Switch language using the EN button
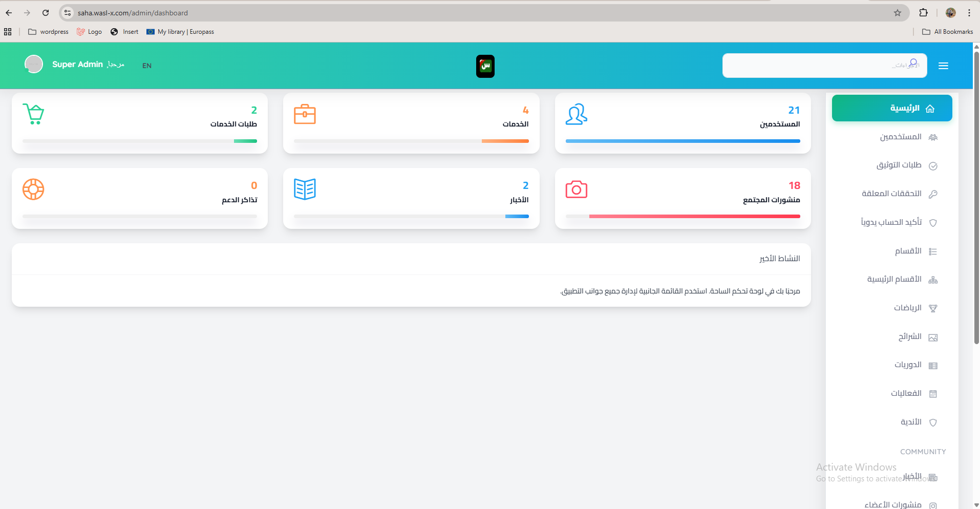 [147, 66]
